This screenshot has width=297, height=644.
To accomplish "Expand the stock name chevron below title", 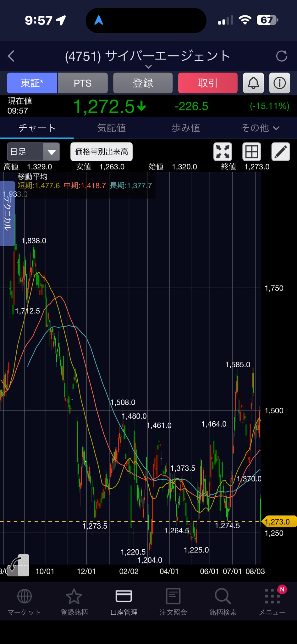I will pyautogui.click(x=148, y=67).
